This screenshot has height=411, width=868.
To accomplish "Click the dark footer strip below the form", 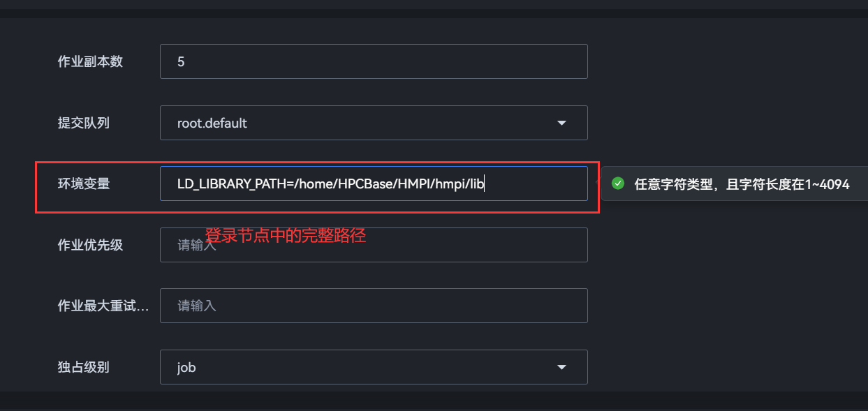I will 434,401.
